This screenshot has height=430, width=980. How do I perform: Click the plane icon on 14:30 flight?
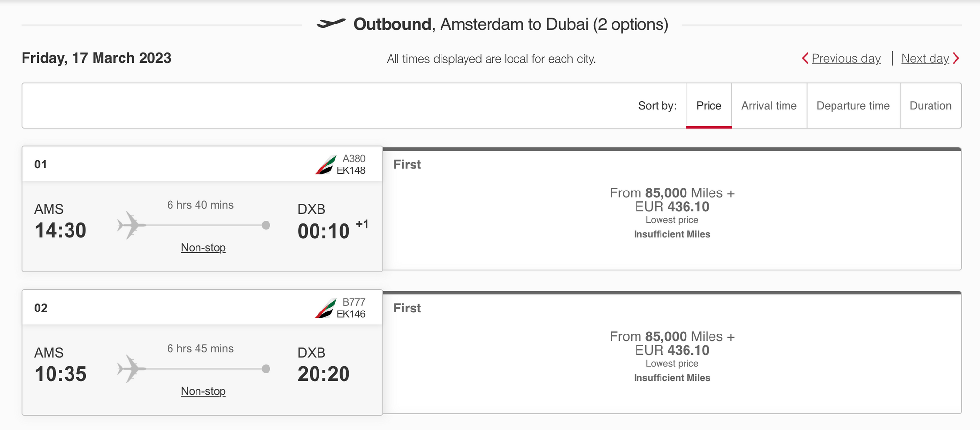tap(131, 225)
